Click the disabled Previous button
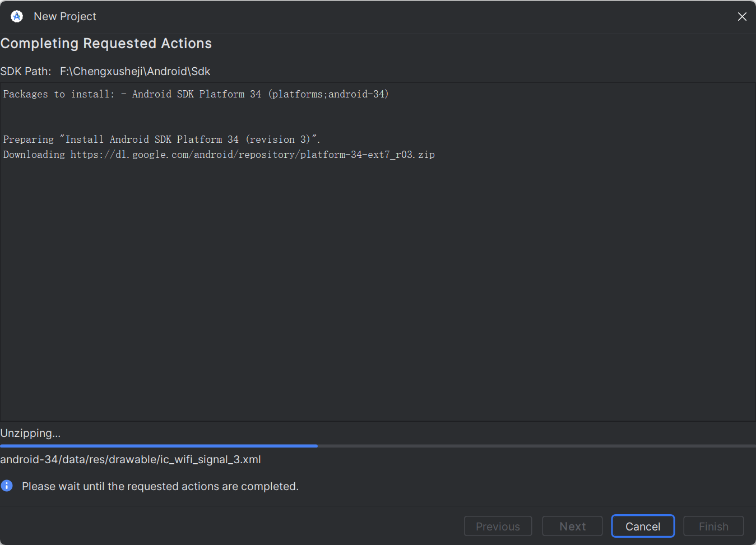 [x=498, y=526]
